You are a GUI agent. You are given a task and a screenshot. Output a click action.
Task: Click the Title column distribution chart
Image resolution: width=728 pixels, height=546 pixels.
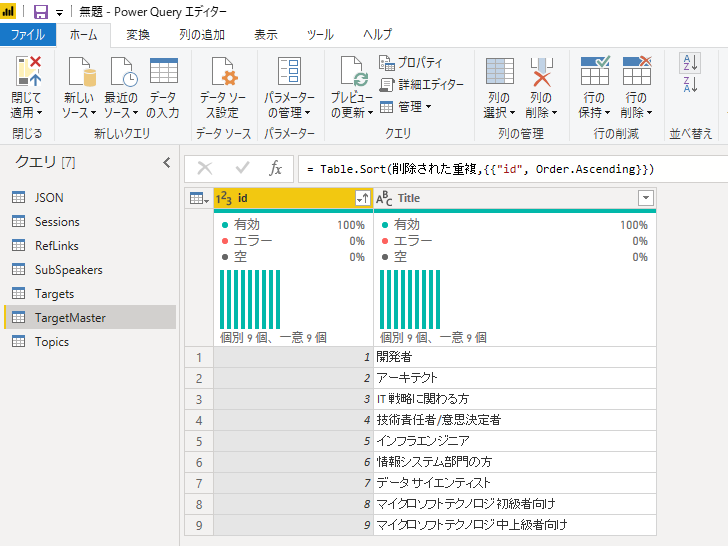click(410, 299)
